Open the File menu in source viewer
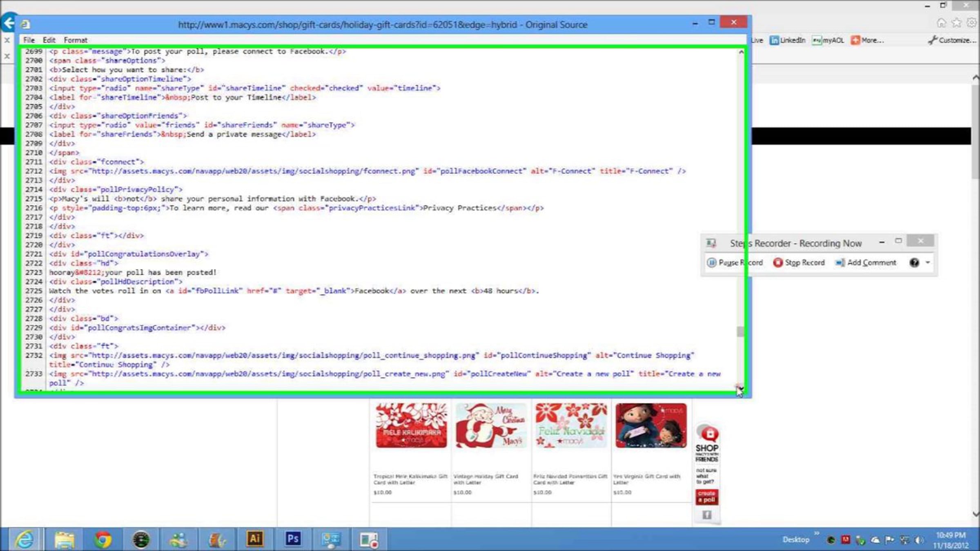This screenshot has height=551, width=980. (29, 40)
